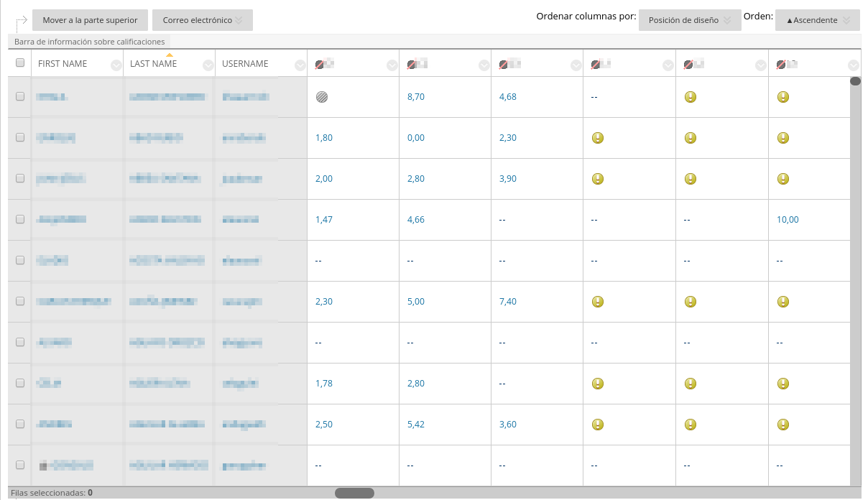Open the Correo electrónico menu
Screen dimensions: 868x500
click(x=203, y=20)
